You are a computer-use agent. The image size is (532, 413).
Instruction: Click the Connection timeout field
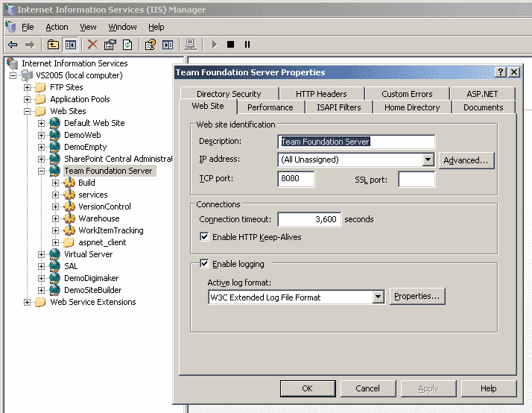pos(309,219)
